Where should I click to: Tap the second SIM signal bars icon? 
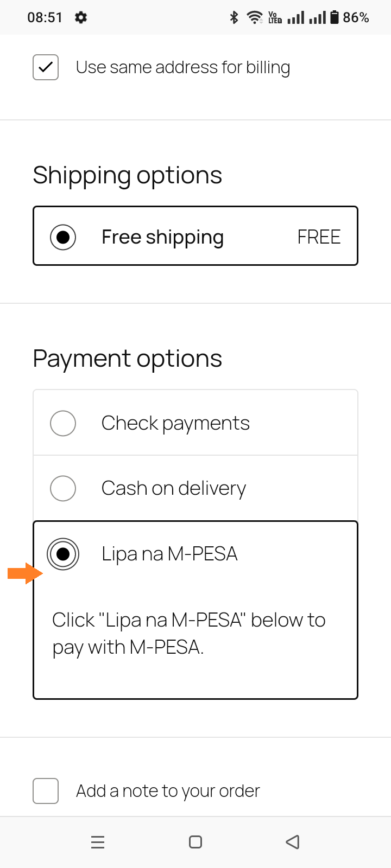tap(318, 17)
